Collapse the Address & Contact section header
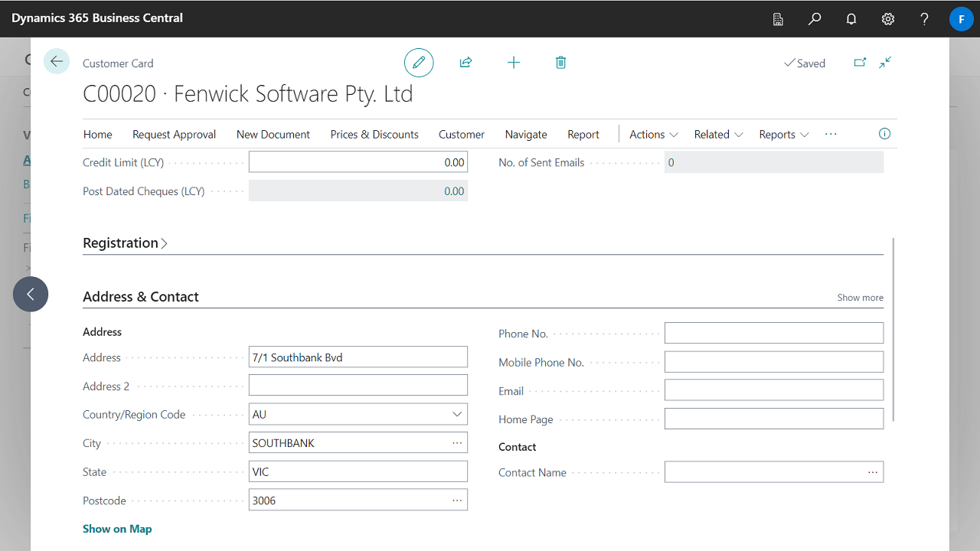This screenshot has height=551, width=980. coord(141,297)
